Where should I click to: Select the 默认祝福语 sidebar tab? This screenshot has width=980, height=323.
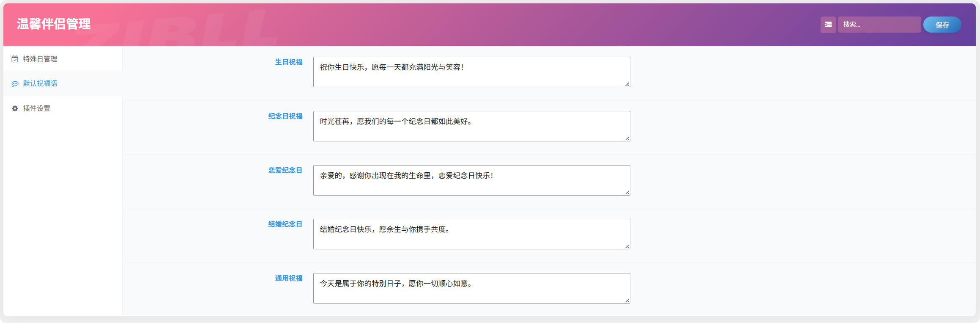point(63,83)
